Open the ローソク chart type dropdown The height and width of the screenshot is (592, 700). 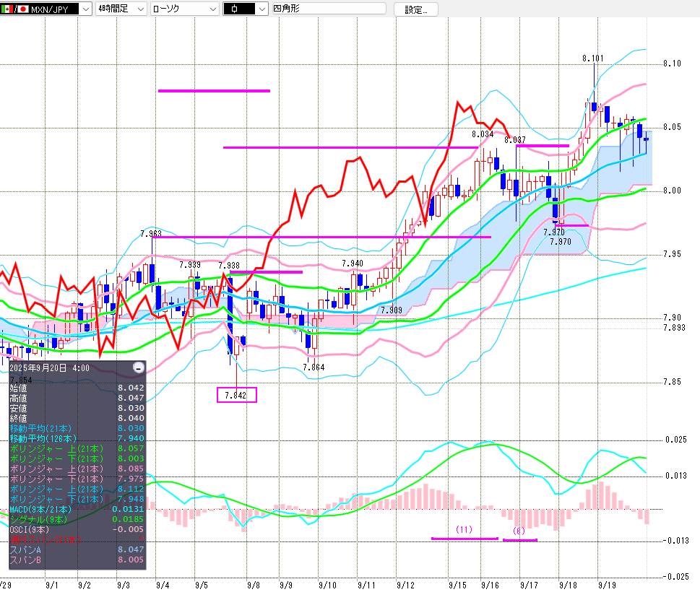coord(212,9)
